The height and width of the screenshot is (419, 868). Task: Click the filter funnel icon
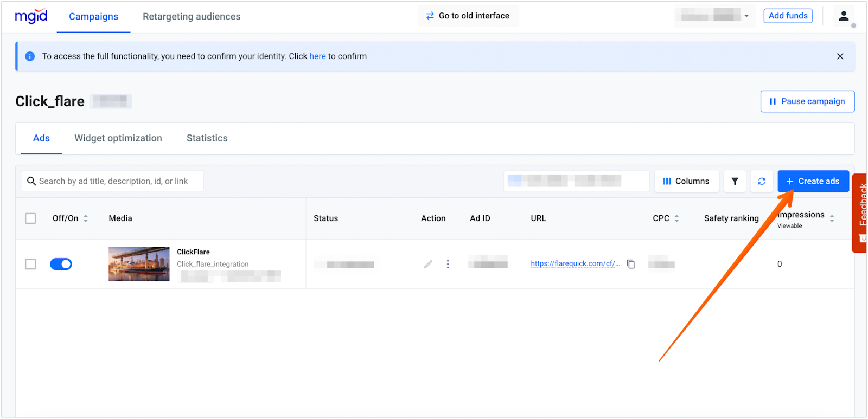[735, 181]
